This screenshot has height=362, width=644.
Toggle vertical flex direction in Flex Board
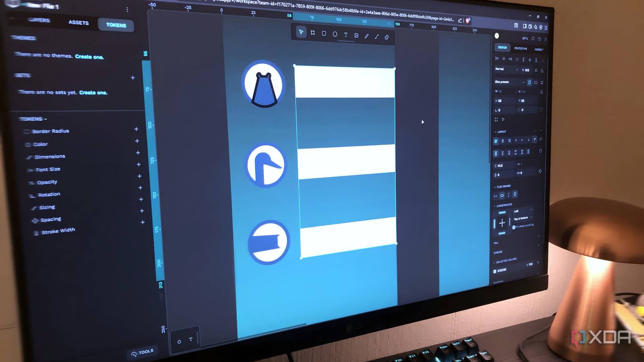tap(509, 195)
